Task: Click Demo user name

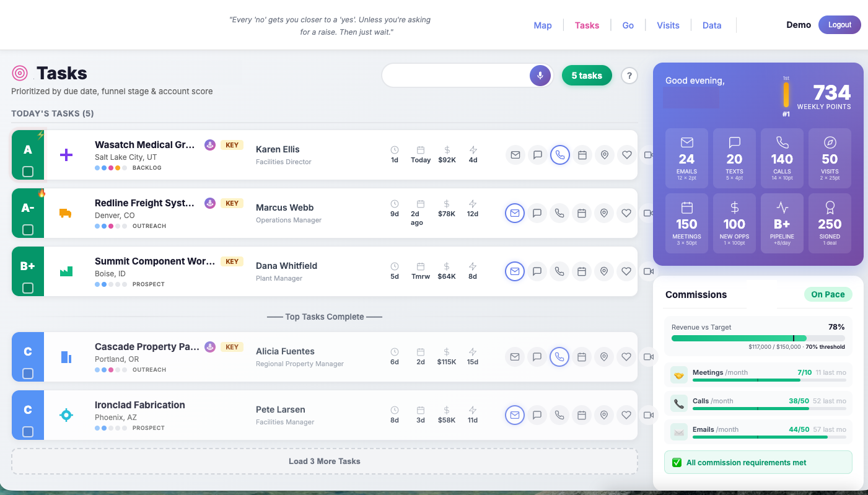Action: 799,25
